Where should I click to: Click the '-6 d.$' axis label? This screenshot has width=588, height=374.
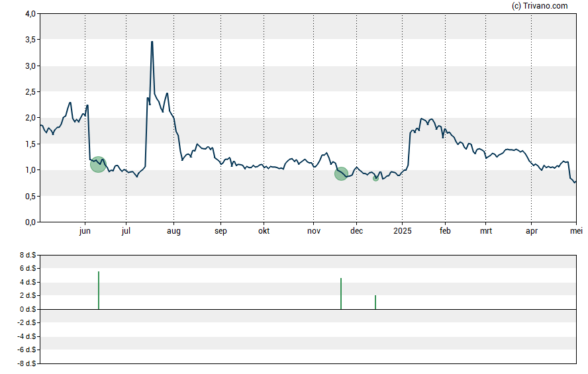[x=26, y=350]
